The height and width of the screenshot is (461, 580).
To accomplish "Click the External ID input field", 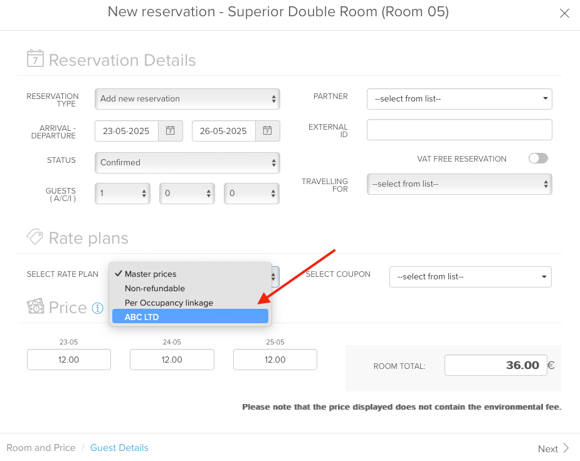I will [459, 129].
